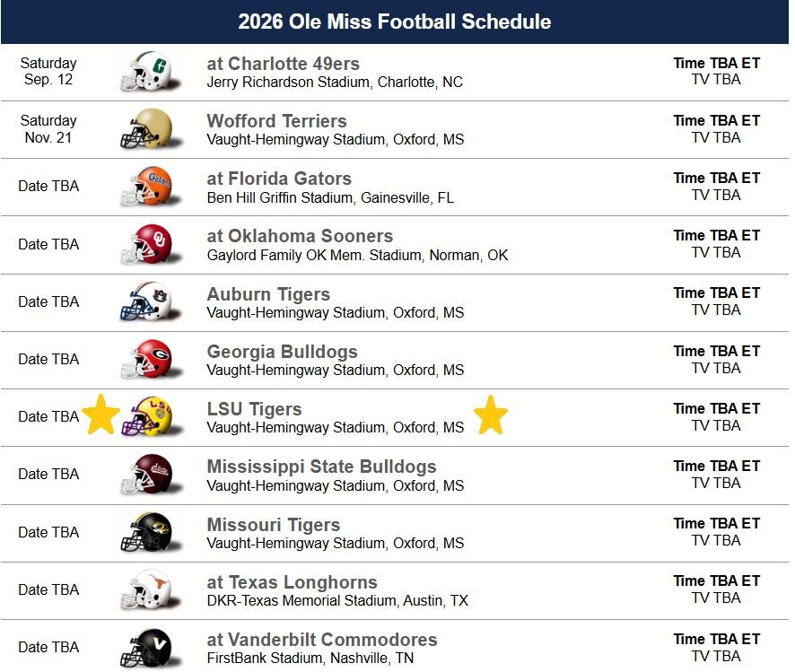Open the Georgia Bulldogs game link
Image resolution: width=795 pixels, height=672 pixels.
pyautogui.click(x=282, y=352)
